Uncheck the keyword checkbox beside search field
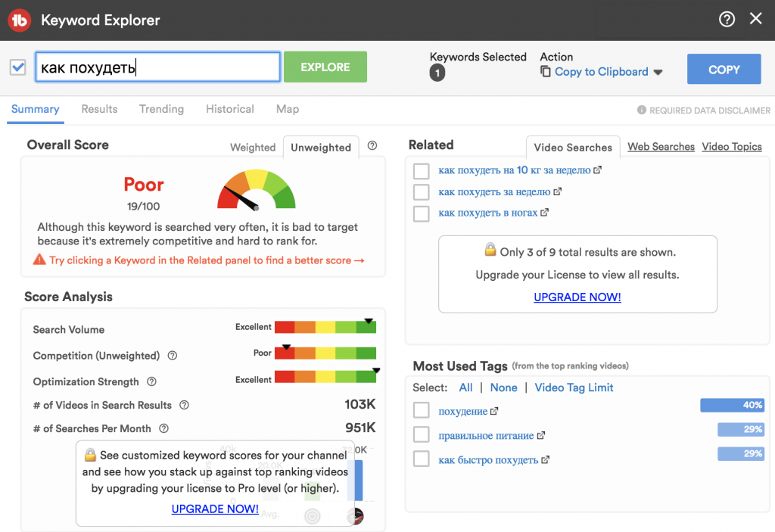 click(x=18, y=67)
